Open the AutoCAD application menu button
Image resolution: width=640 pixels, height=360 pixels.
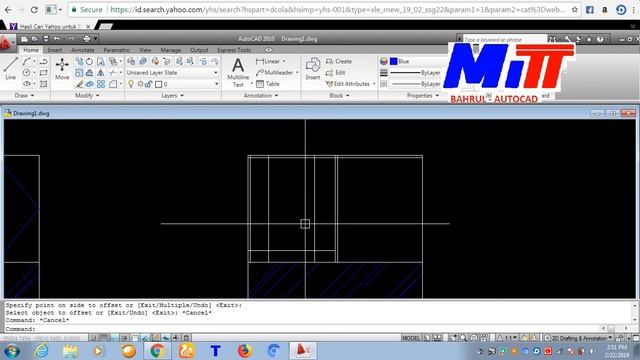tap(7, 42)
